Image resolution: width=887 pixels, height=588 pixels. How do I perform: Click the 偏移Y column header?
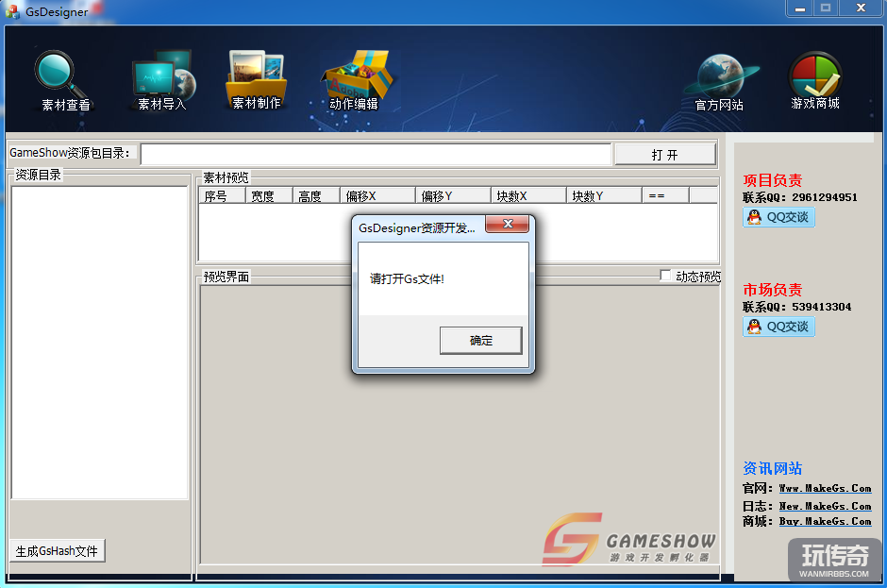click(x=453, y=195)
